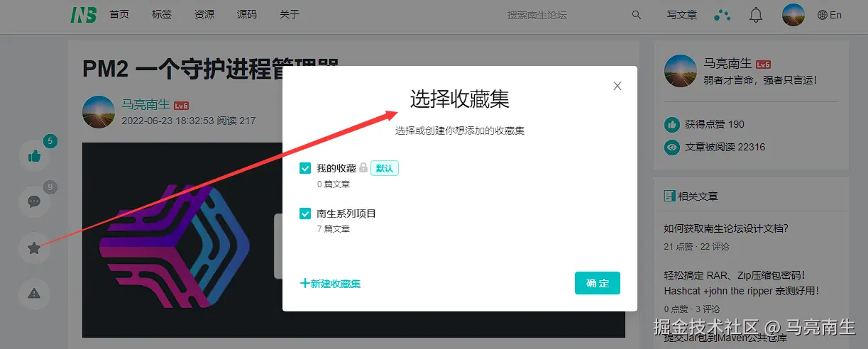Click 新建收藏集 to create a collection
The width and height of the screenshot is (868, 349).
(x=331, y=284)
